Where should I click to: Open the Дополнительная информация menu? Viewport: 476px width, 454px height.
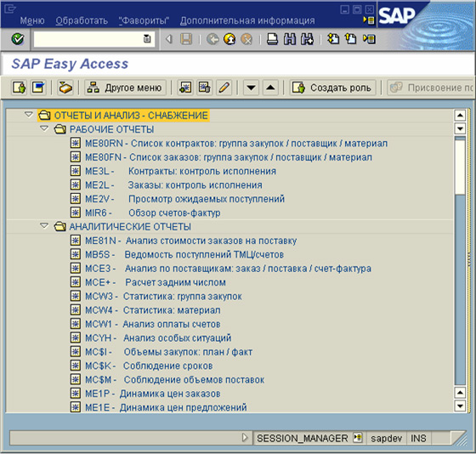tap(247, 20)
